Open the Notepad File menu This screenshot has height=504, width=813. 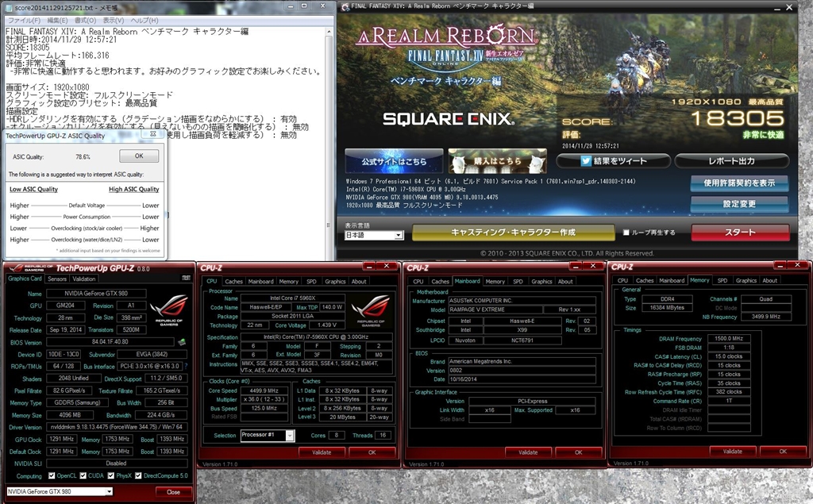[24, 20]
